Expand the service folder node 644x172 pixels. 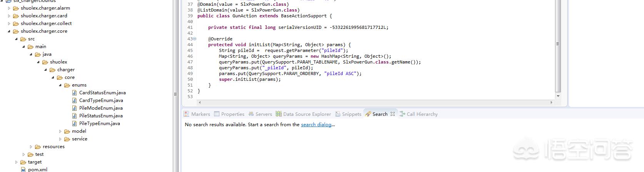point(60,139)
